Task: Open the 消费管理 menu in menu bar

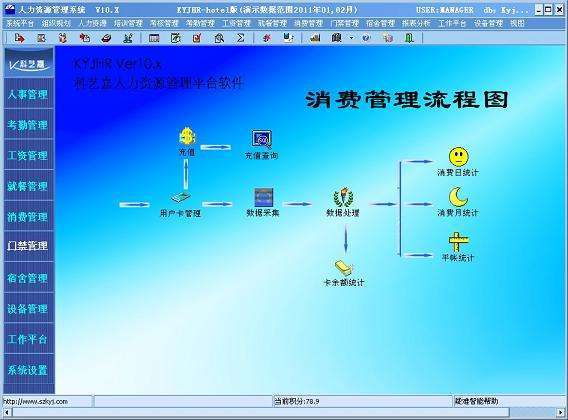Action: pos(308,23)
